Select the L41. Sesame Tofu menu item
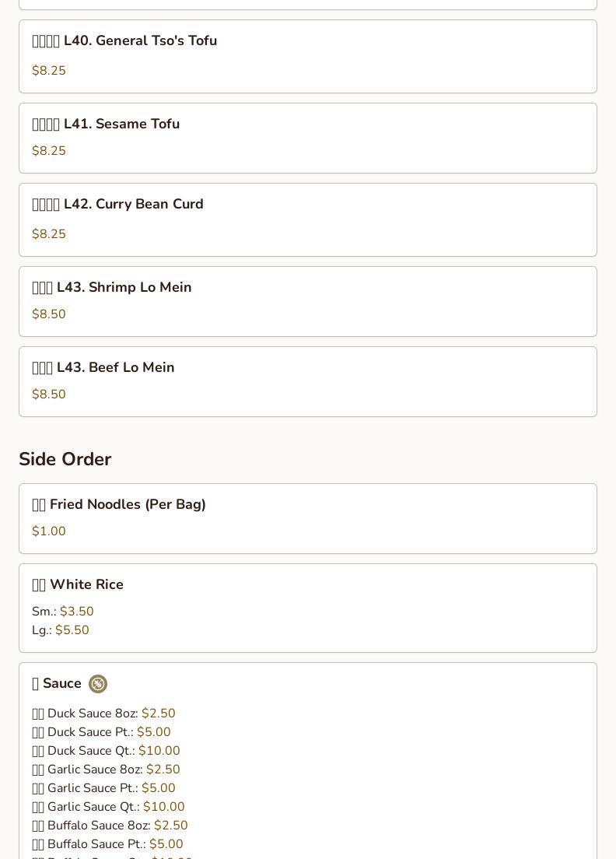The height and width of the screenshot is (859, 616). 308,138
